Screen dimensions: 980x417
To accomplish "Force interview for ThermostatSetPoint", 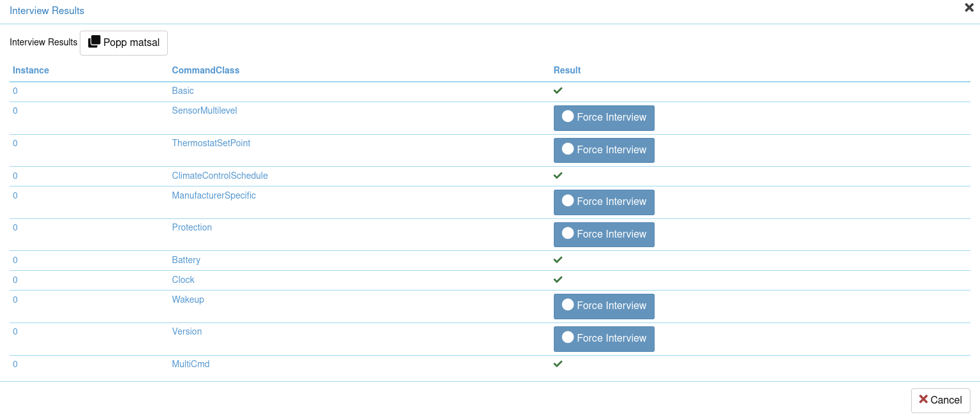I will (x=604, y=149).
